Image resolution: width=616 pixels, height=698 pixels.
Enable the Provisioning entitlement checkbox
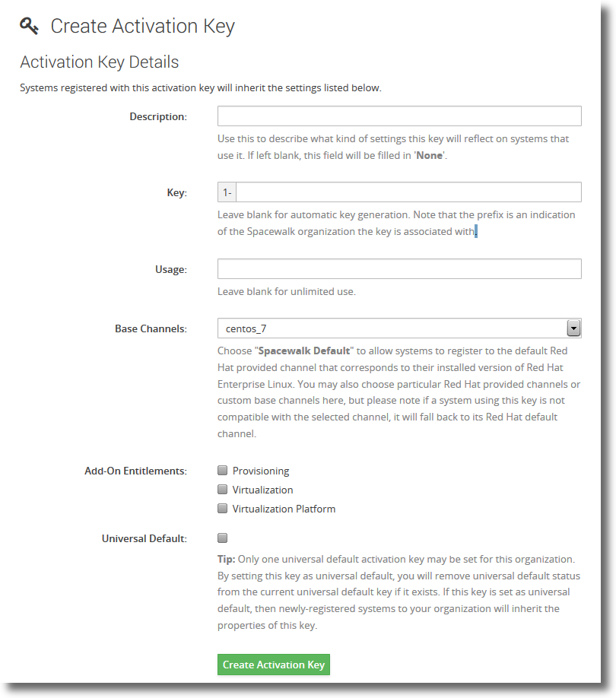click(x=223, y=471)
